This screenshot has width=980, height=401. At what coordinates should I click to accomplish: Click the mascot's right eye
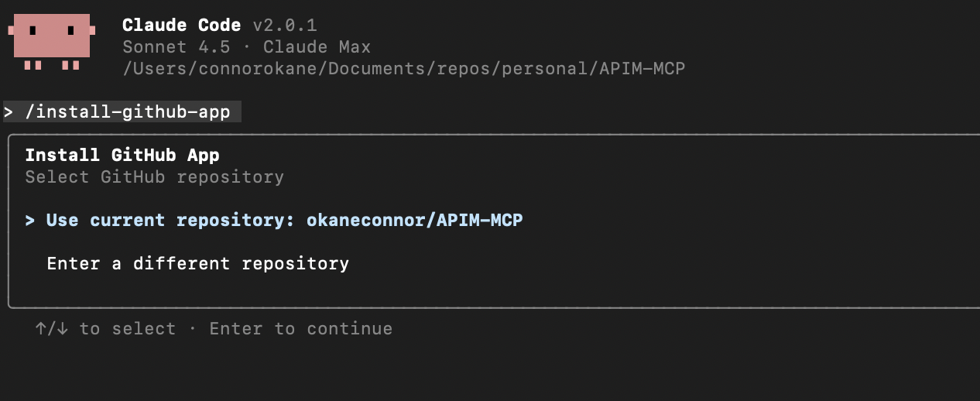click(x=70, y=31)
